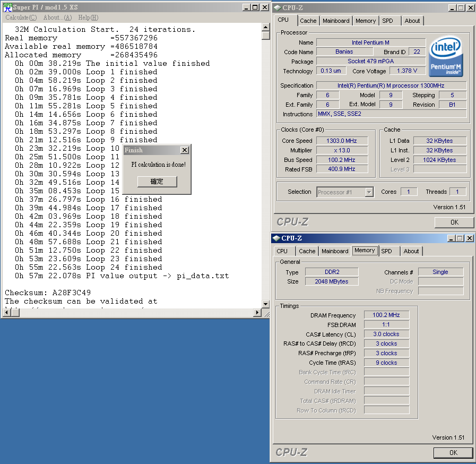Click the 'MMX, SSE, SSE2' Instructions field
This screenshot has height=464, width=476.
pos(391,114)
